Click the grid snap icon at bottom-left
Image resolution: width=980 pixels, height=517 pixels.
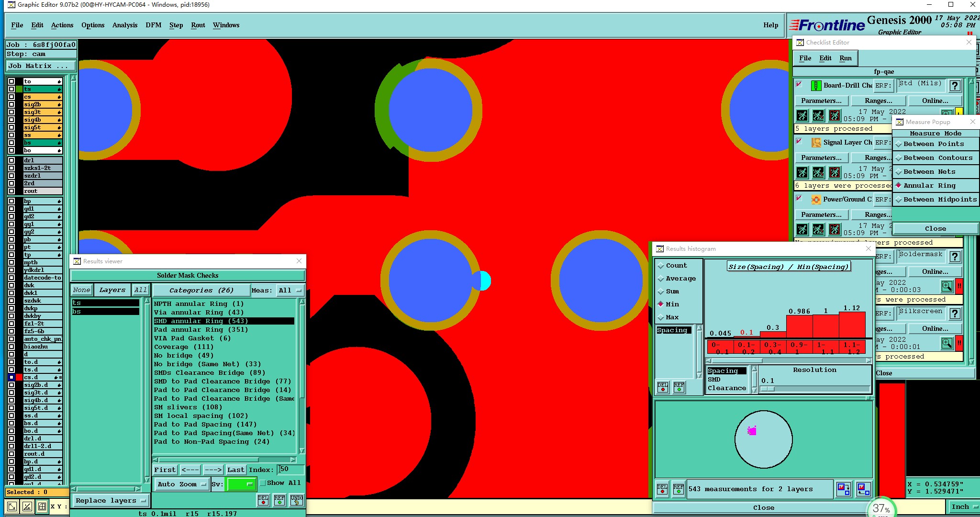coord(42,506)
